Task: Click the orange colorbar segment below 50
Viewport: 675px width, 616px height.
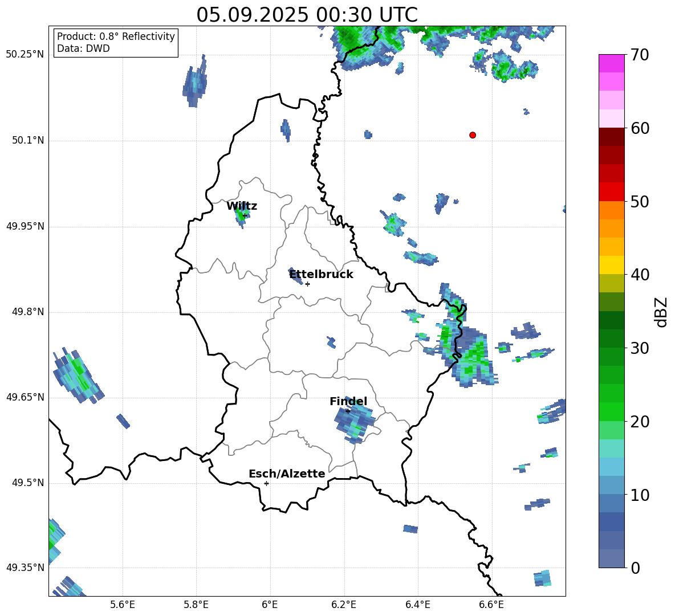Action: [611, 210]
